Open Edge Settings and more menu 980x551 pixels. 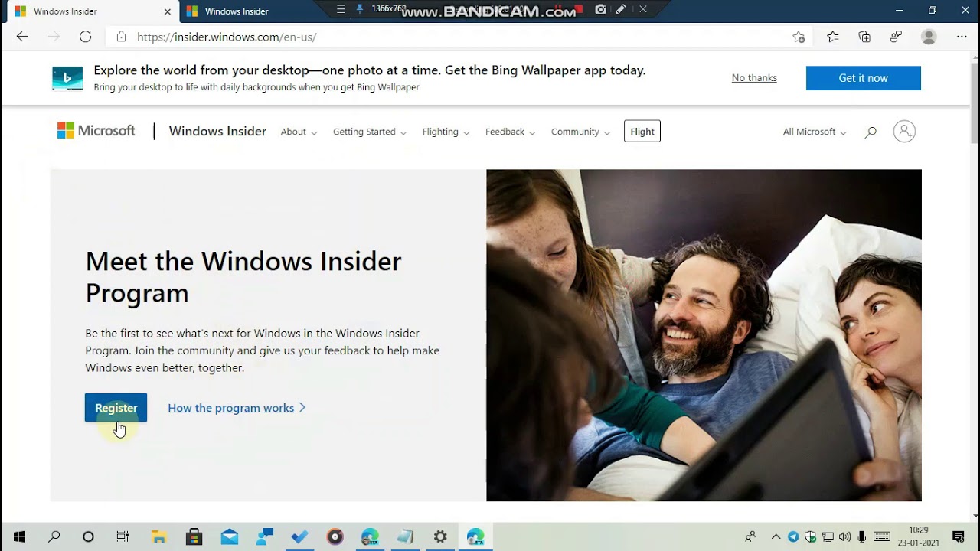coord(962,37)
